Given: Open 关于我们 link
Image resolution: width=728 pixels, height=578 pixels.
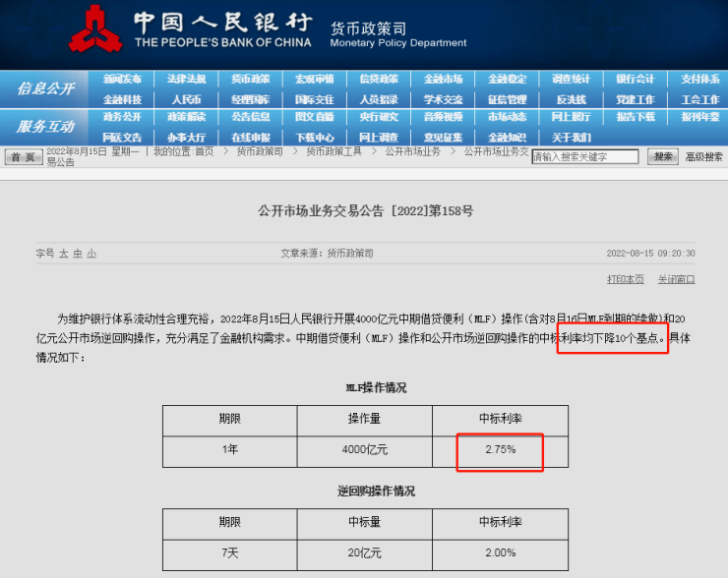Looking at the screenshot, I should [x=571, y=138].
